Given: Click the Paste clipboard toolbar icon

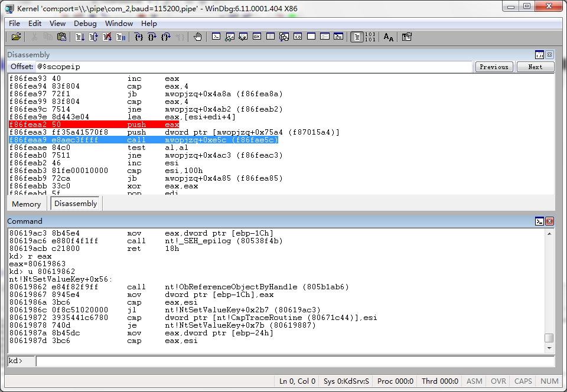Looking at the screenshot, I should point(62,37).
